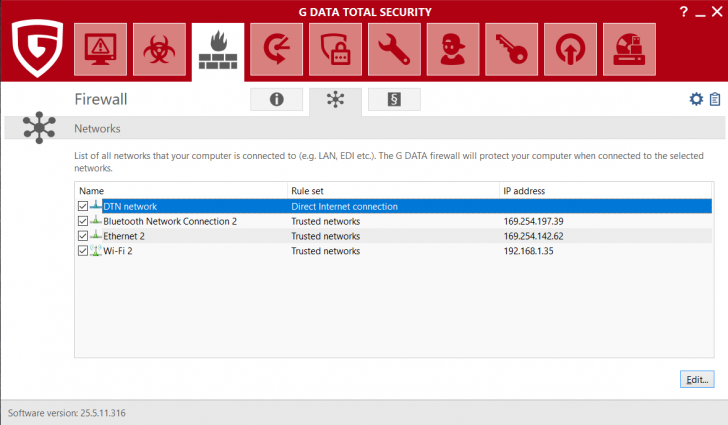Switch to Firewall status info tab
This screenshot has height=425, width=728.
pos(276,99)
